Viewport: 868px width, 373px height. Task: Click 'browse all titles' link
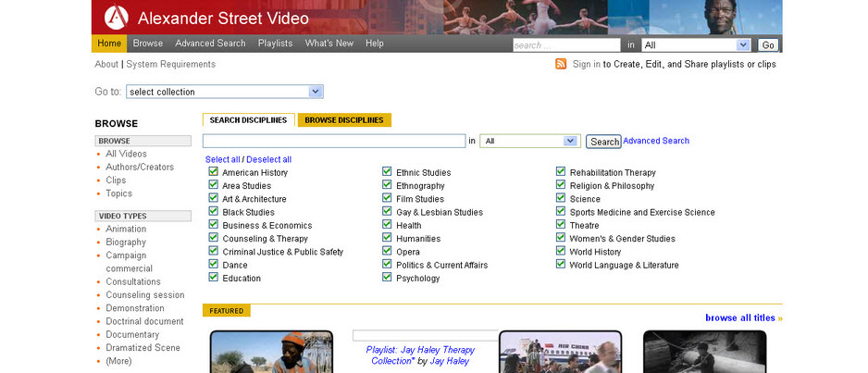[743, 317]
